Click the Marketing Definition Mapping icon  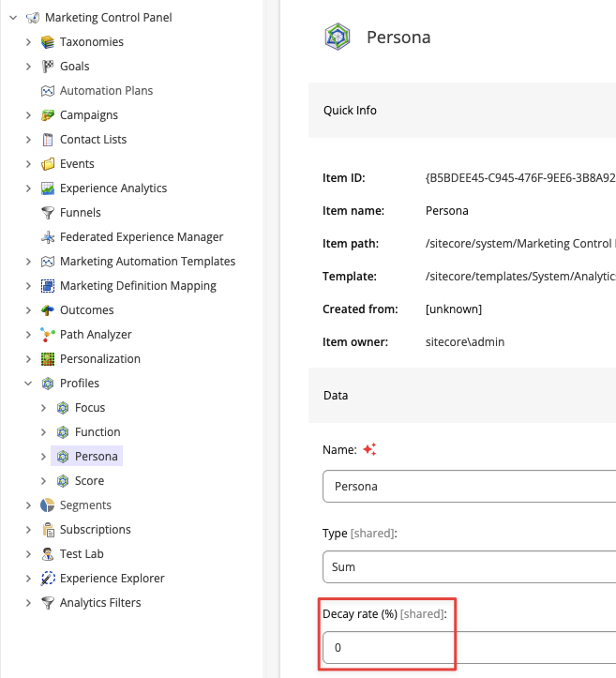[x=48, y=286]
